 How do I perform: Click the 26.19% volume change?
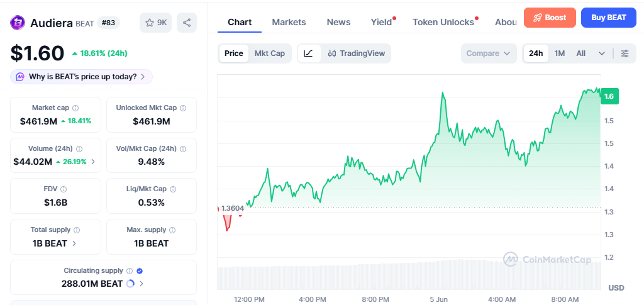tap(71, 162)
